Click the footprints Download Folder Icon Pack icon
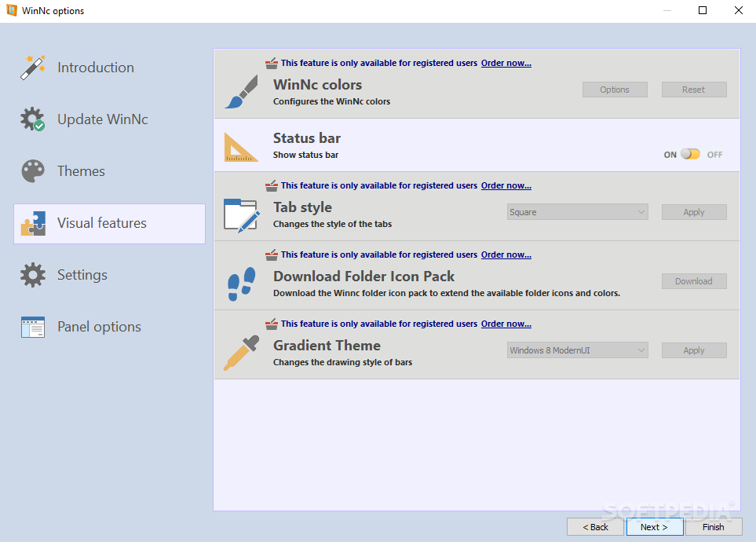Viewport: 756px width, 542px height. pos(241,284)
